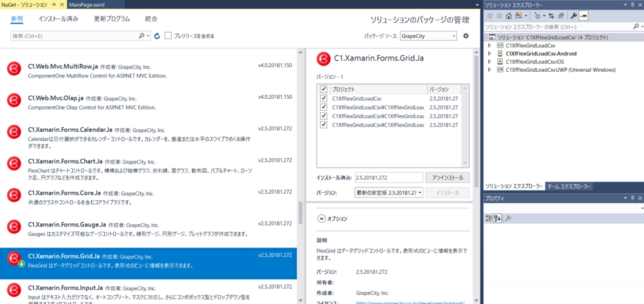Click Collapse All icon in Solution Explorer
Image resolution: width=644 pixels, height=304 pixels.
(x=560, y=16)
